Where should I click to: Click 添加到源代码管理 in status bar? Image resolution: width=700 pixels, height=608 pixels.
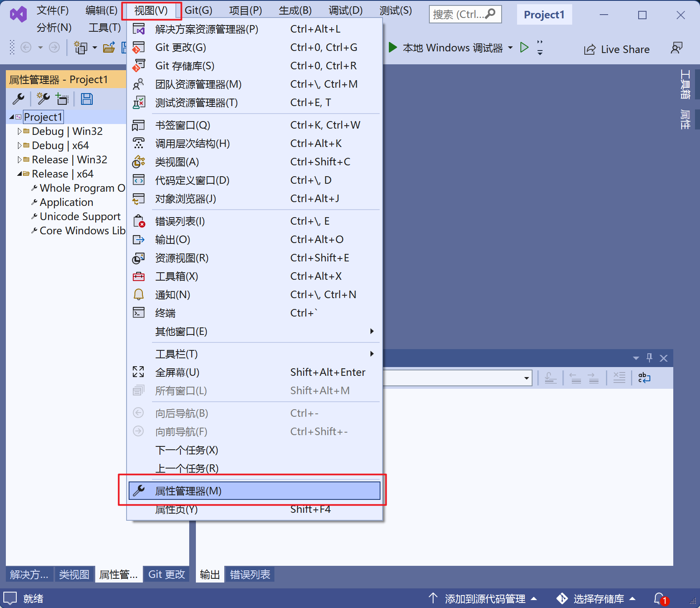click(x=484, y=599)
